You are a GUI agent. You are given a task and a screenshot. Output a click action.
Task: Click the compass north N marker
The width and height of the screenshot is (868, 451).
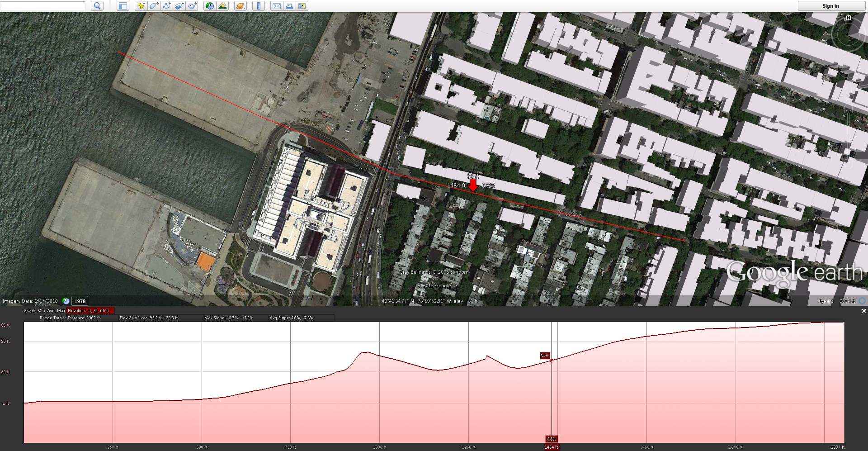pyautogui.click(x=849, y=18)
